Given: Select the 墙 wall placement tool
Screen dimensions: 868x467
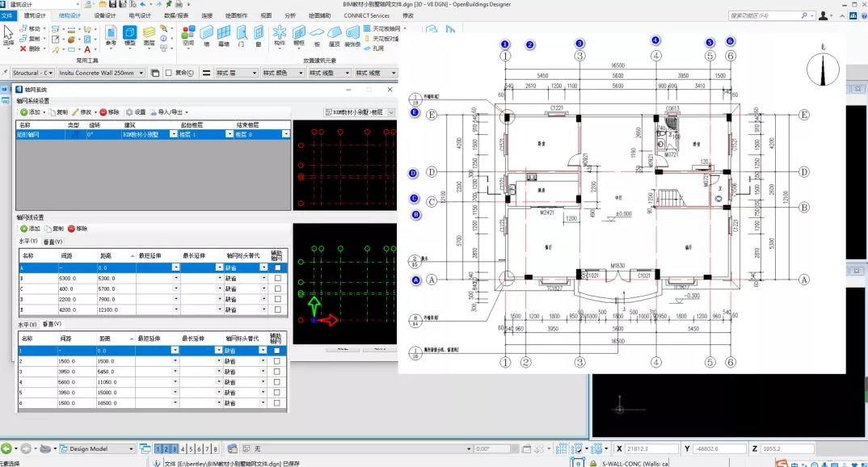Looking at the screenshot, I should [x=206, y=36].
